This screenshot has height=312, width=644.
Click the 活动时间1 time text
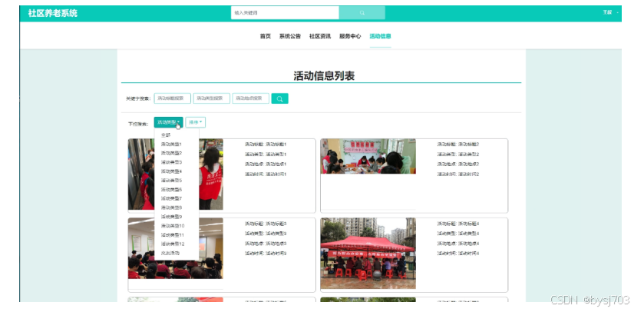276,174
